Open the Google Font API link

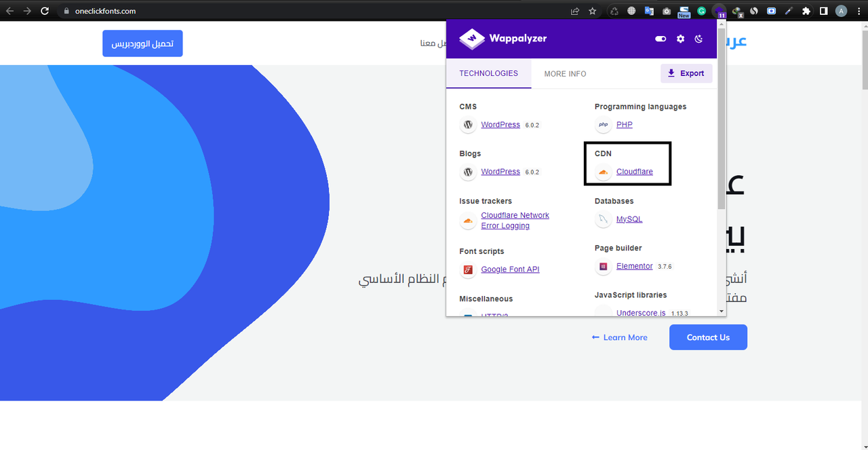[510, 269]
